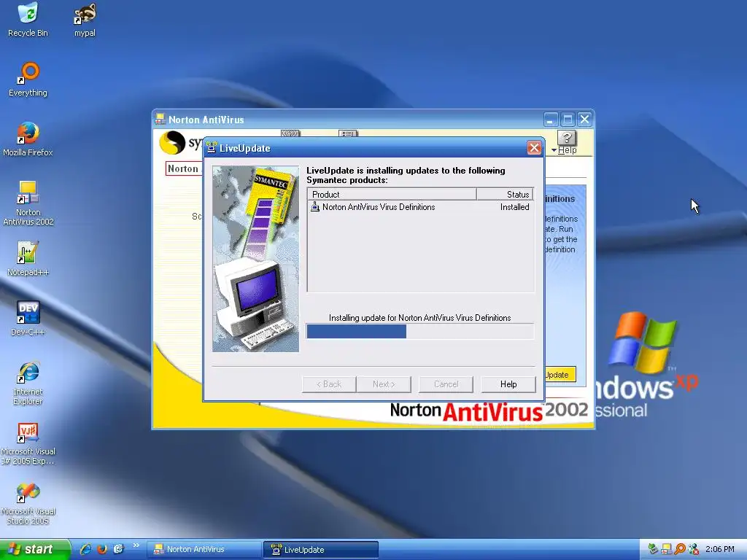Click the Everything magnifier tray icon

(x=680, y=549)
